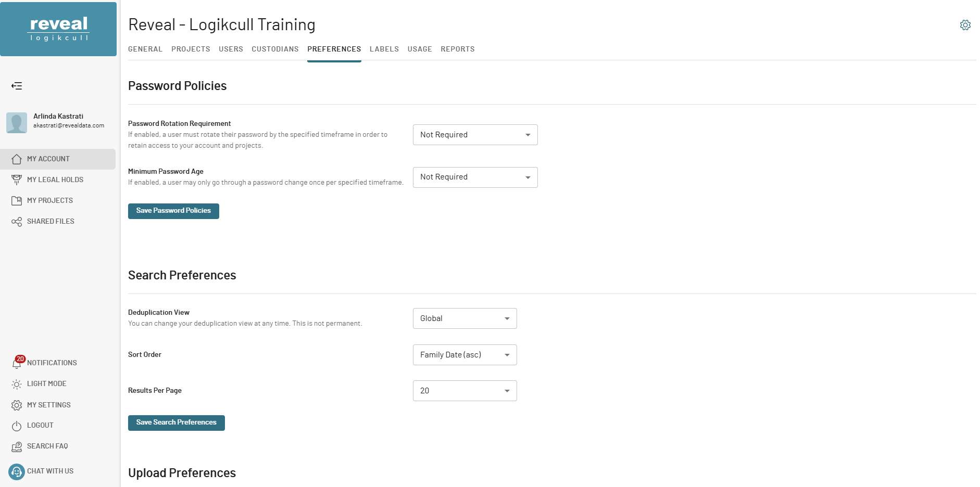Click the Deduplication View label
The height and width of the screenshot is (487, 980).
click(159, 312)
